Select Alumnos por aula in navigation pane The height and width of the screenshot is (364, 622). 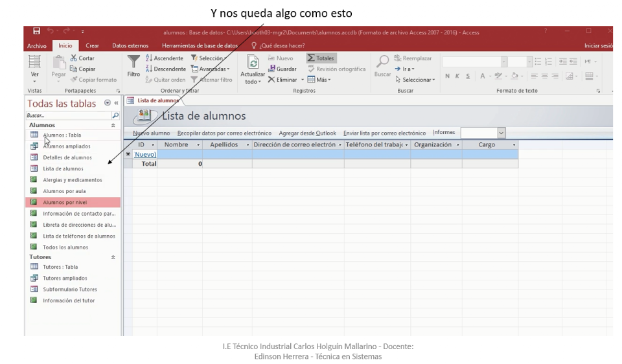coord(63,191)
